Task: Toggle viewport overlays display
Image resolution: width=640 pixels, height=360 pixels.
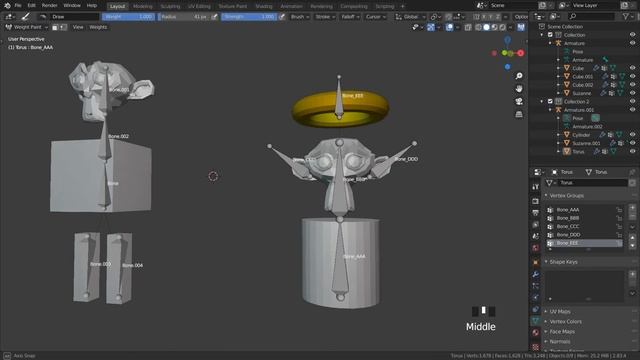Action: [449, 27]
